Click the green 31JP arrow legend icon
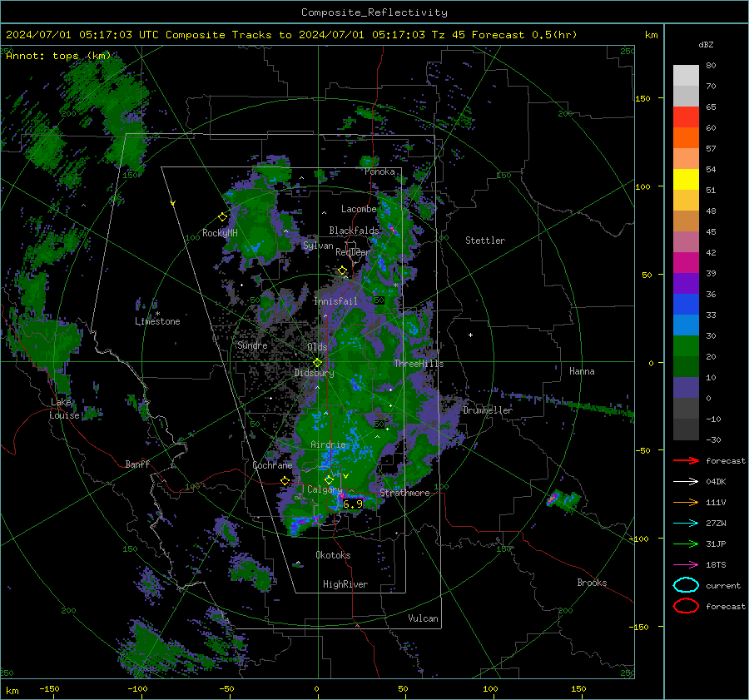The width and height of the screenshot is (749, 700). (x=686, y=544)
